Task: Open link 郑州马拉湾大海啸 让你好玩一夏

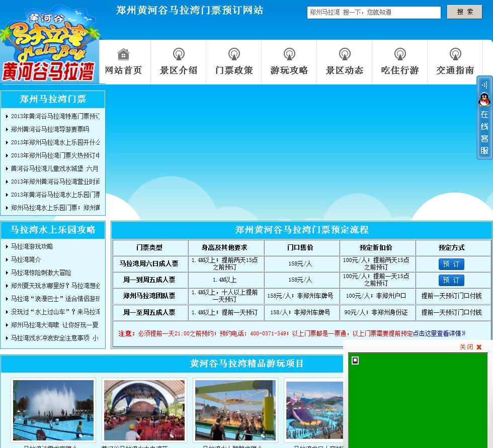Action: 55,325
